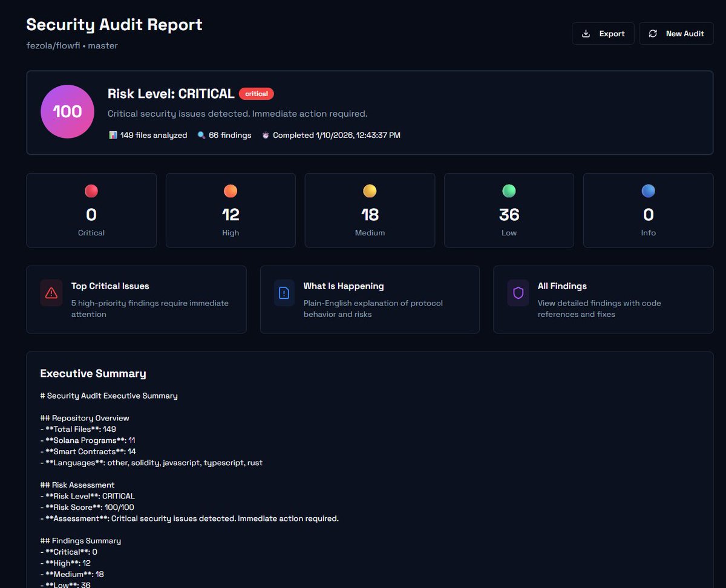
Task: Select the orange High severity dot
Action: pos(231,191)
